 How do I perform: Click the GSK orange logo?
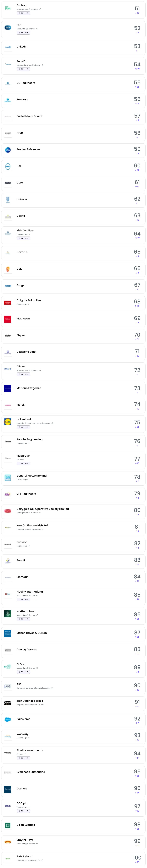[x=8, y=269]
